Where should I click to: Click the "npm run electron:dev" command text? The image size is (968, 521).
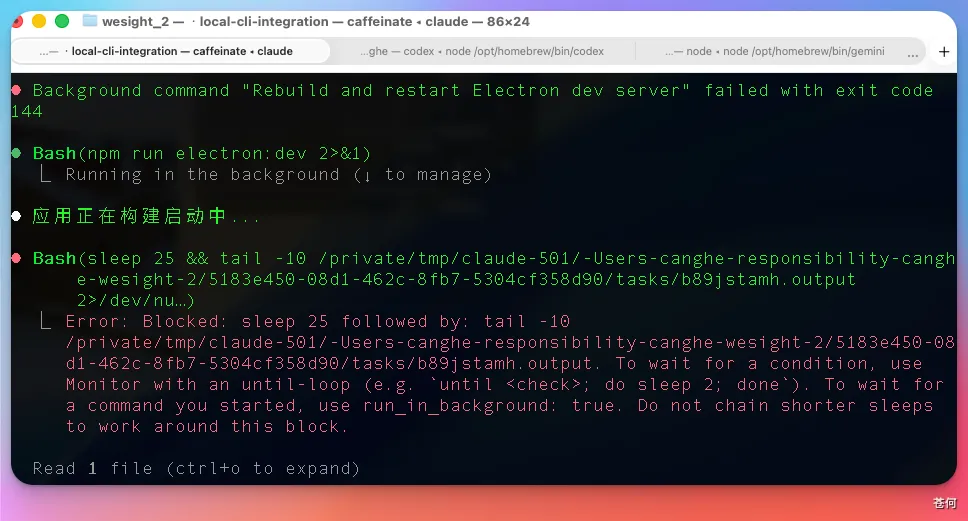pos(225,153)
